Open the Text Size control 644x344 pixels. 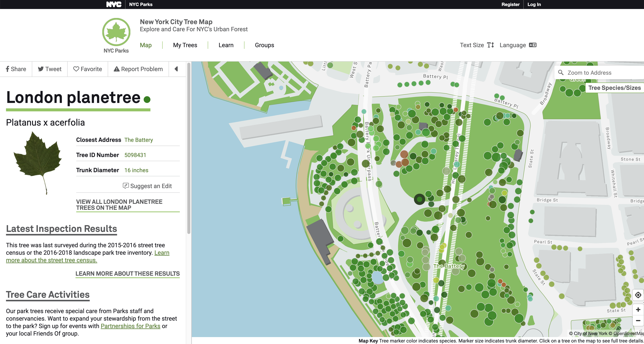coord(477,45)
